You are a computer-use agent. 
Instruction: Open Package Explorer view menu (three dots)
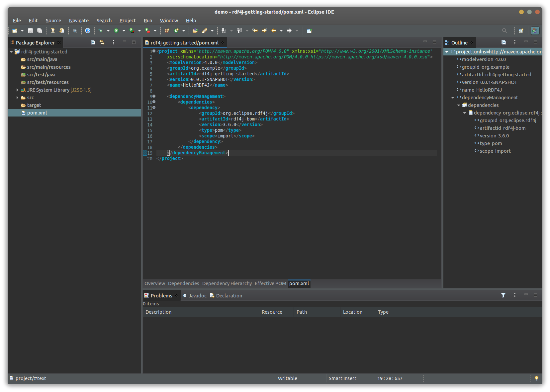pyautogui.click(x=113, y=42)
